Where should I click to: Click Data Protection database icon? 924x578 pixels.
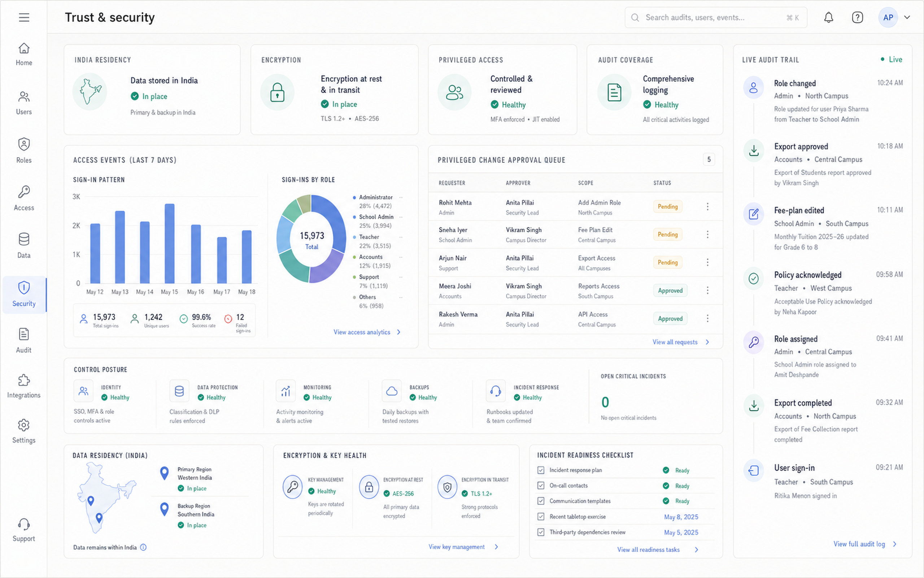coord(179,391)
